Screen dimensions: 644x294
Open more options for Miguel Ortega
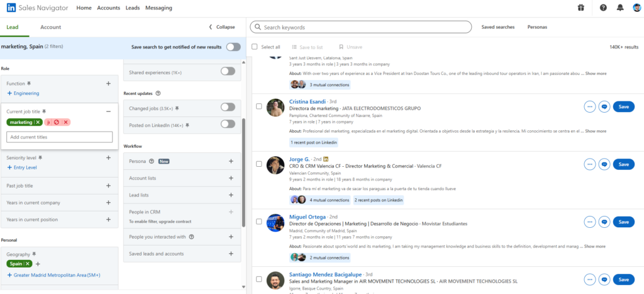coord(590,222)
